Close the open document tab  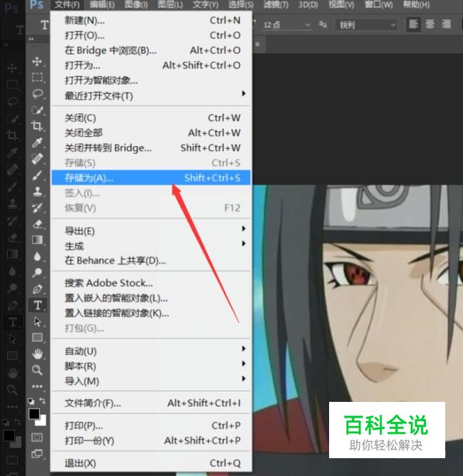pos(257,44)
